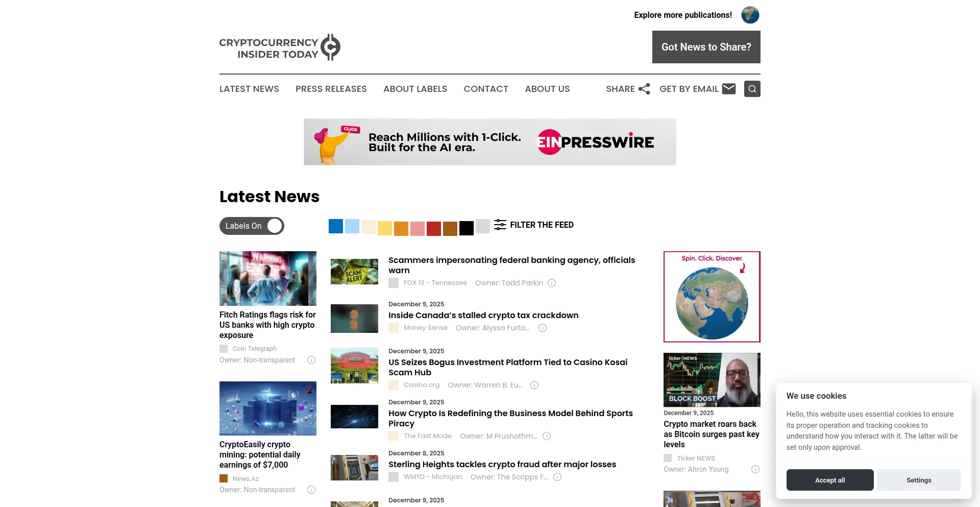
Task: Select the yellow label color swatch
Action: coord(385,228)
